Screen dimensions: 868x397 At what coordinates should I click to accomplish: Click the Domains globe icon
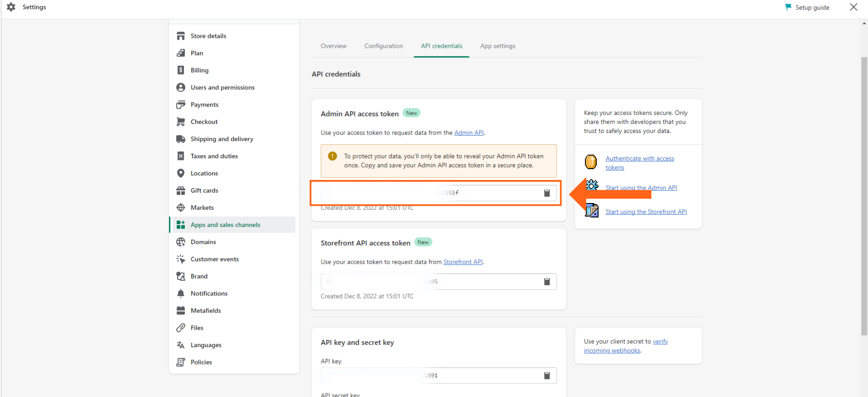pyautogui.click(x=181, y=242)
